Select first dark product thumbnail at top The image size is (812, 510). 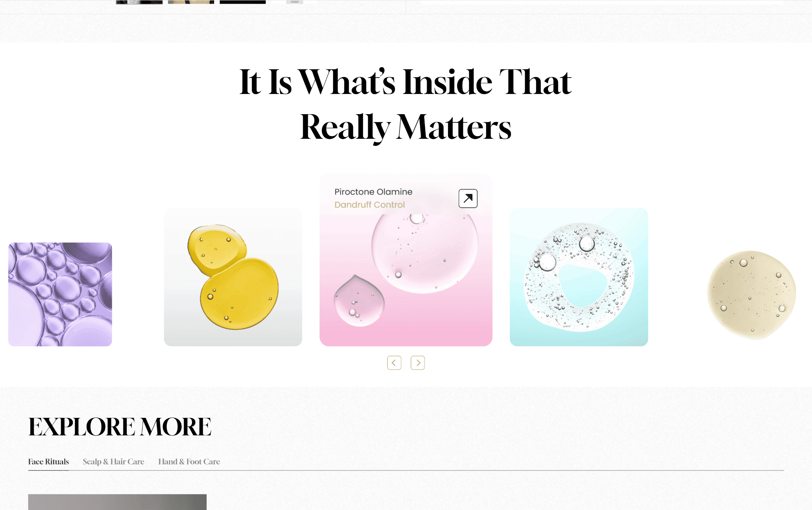tap(139, 2)
